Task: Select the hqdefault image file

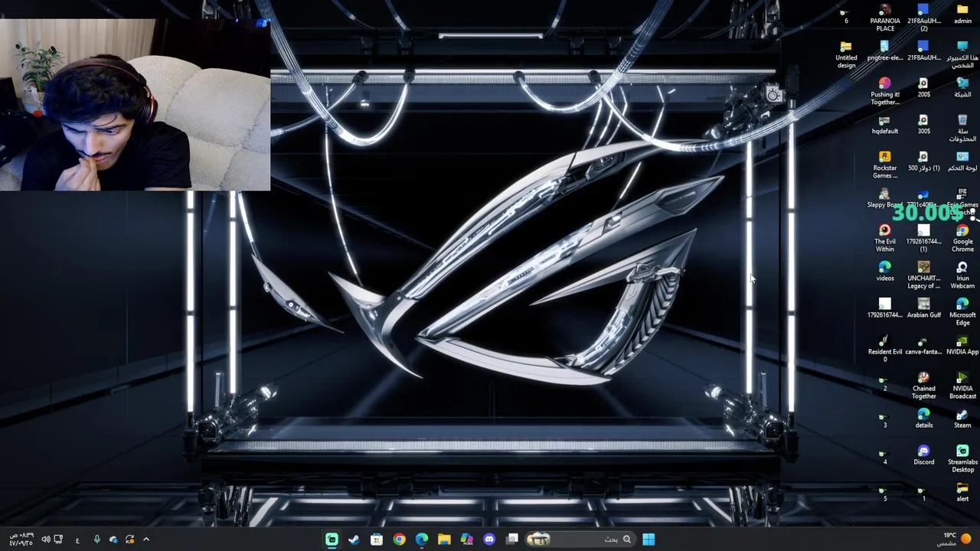Action: pyautogui.click(x=885, y=124)
